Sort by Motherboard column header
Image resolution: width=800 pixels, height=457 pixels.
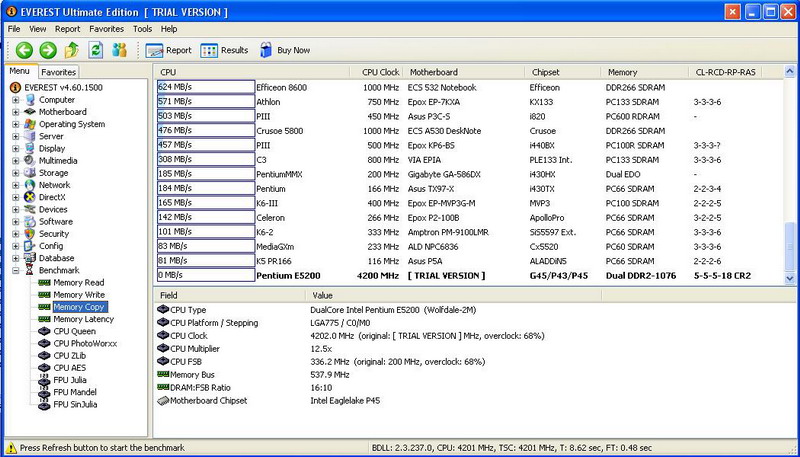[465, 72]
